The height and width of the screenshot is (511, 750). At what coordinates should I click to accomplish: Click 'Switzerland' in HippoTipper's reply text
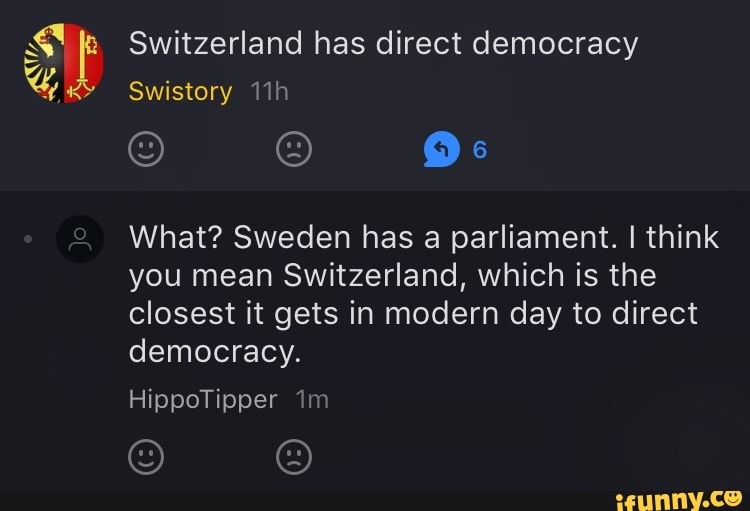(x=371, y=275)
